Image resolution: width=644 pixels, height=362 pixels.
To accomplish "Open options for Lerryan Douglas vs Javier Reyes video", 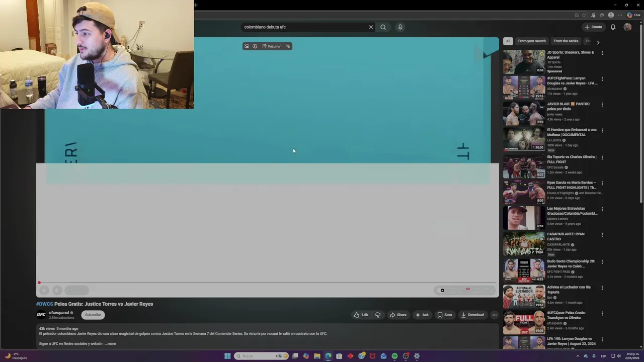I will 602,79.
